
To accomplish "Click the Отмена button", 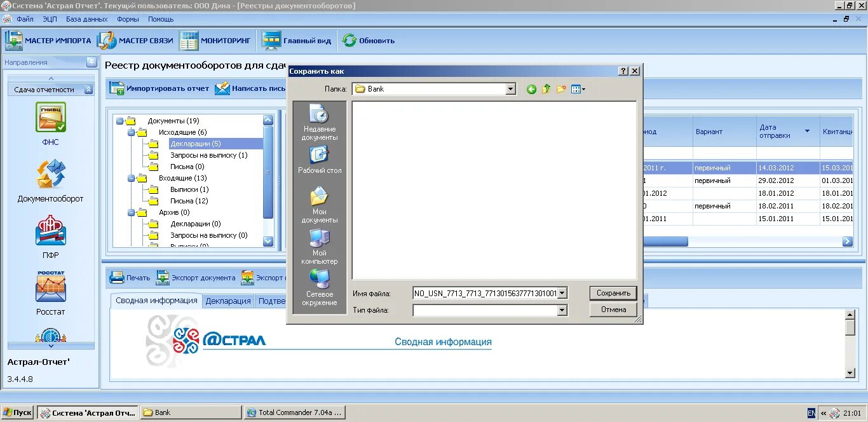I will click(613, 310).
